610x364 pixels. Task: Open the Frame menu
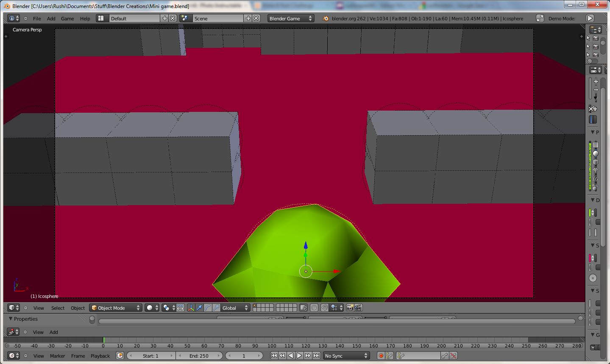[78, 356]
